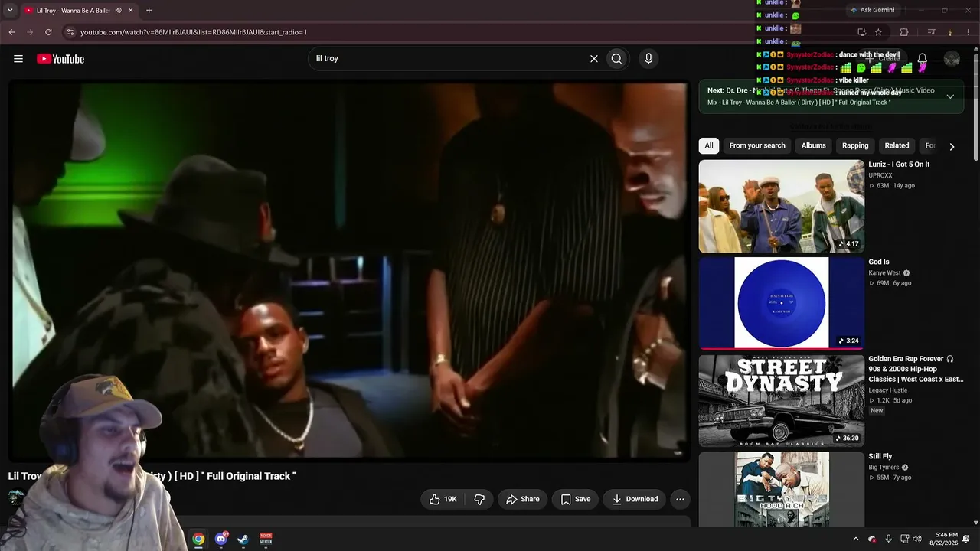Open the browser extensions puzzle icon

pyautogui.click(x=904, y=32)
